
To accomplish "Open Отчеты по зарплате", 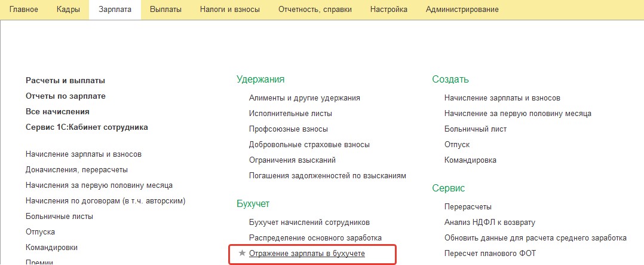I will pos(66,96).
